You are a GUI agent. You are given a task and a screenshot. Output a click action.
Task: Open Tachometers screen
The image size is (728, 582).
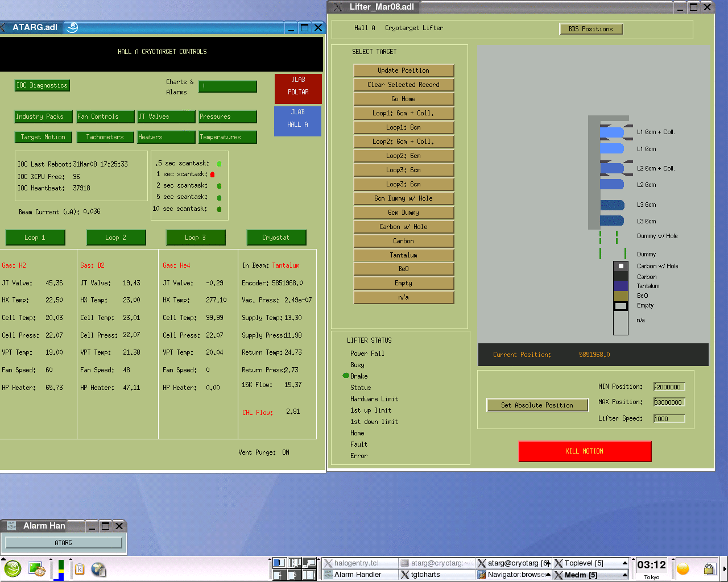coord(105,137)
